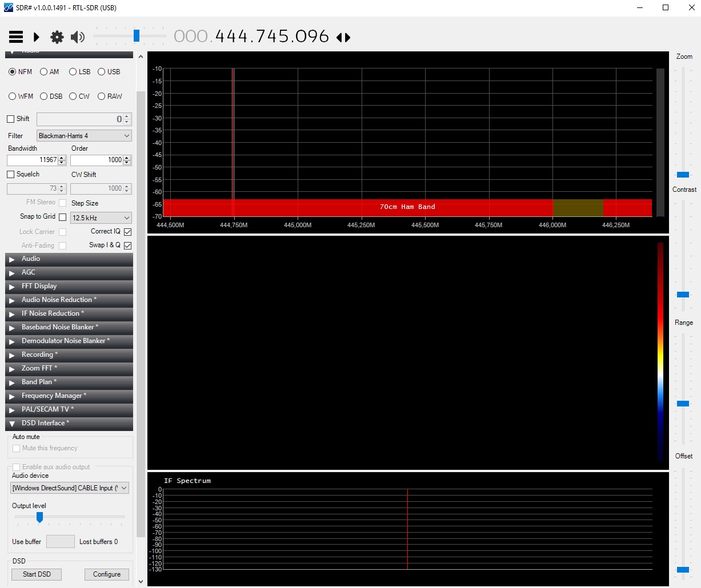Click the side panel scroll down arrow
The image size is (701, 588).
(141, 582)
